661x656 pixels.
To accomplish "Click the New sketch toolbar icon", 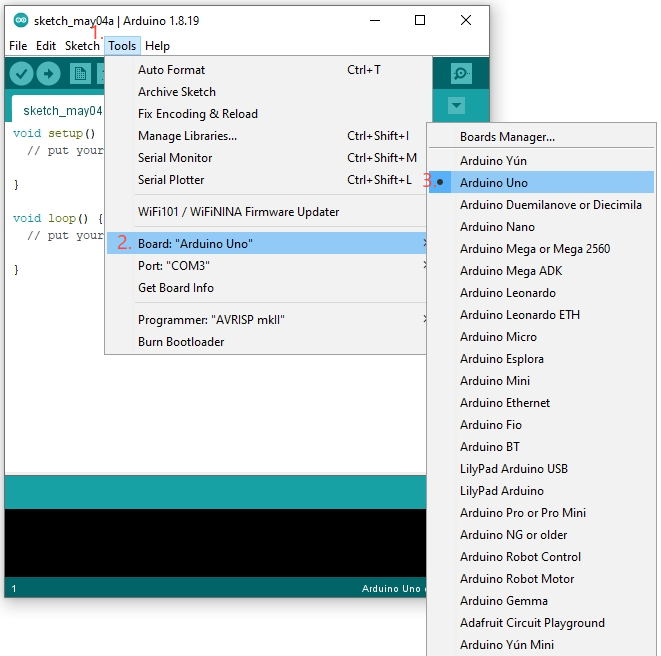I will pyautogui.click(x=80, y=74).
